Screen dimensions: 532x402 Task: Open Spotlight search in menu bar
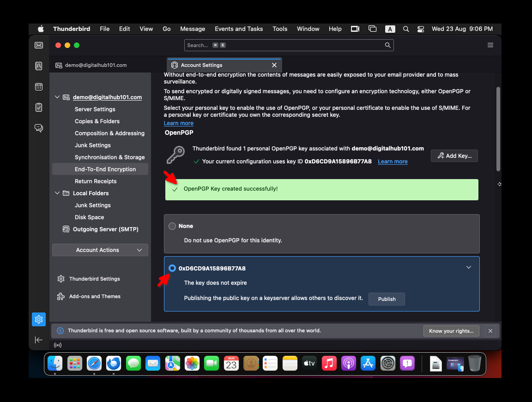coord(406,29)
